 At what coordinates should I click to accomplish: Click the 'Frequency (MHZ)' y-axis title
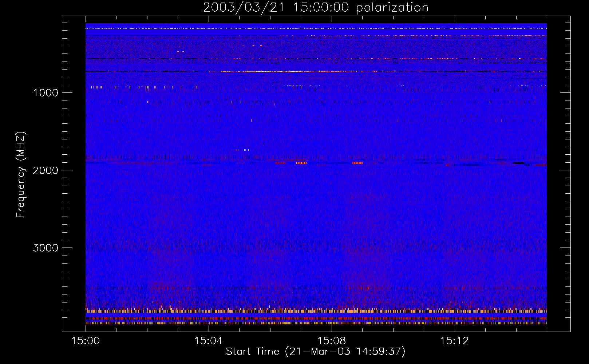(21, 175)
